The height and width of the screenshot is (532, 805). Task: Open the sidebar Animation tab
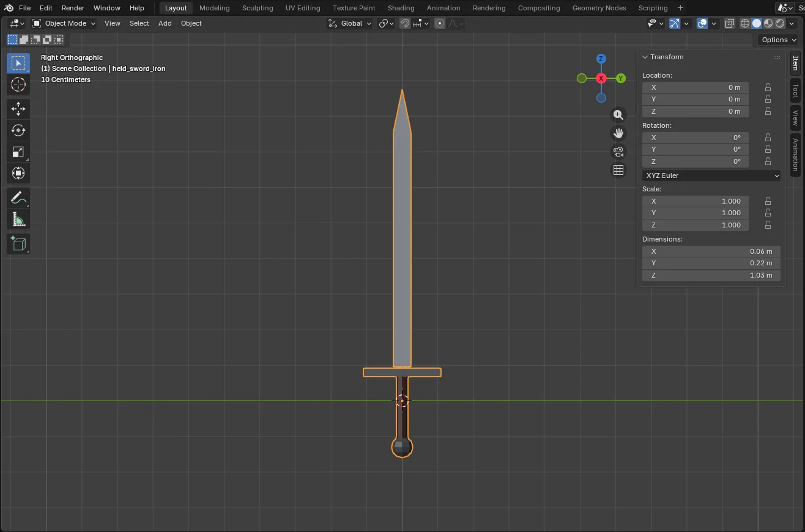click(x=795, y=154)
